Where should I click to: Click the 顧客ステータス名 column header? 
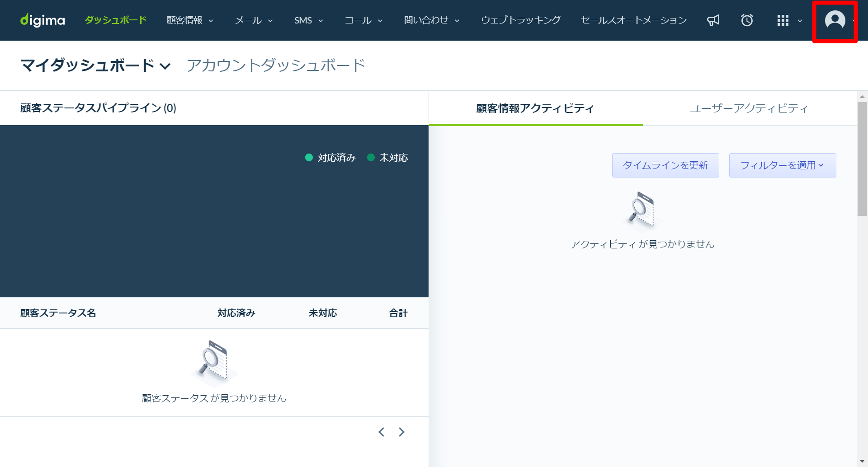click(x=58, y=313)
